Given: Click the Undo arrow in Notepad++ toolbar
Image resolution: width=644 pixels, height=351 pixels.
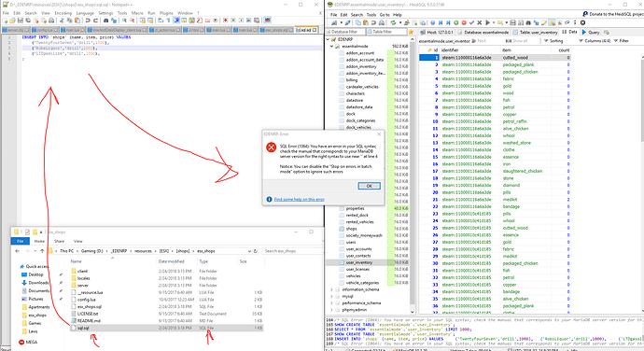Looking at the screenshot, I should click(x=88, y=21).
